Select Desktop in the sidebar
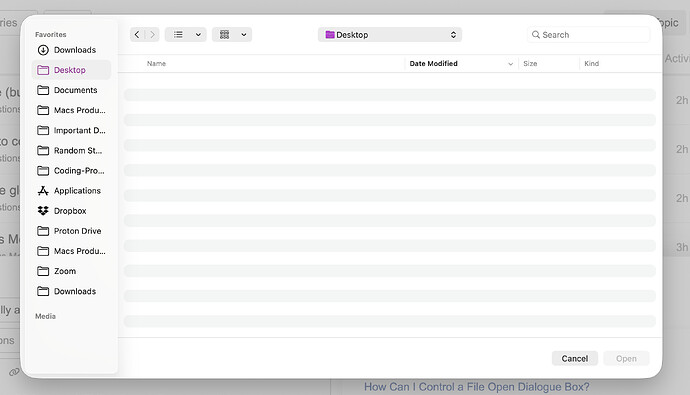 tap(71, 70)
